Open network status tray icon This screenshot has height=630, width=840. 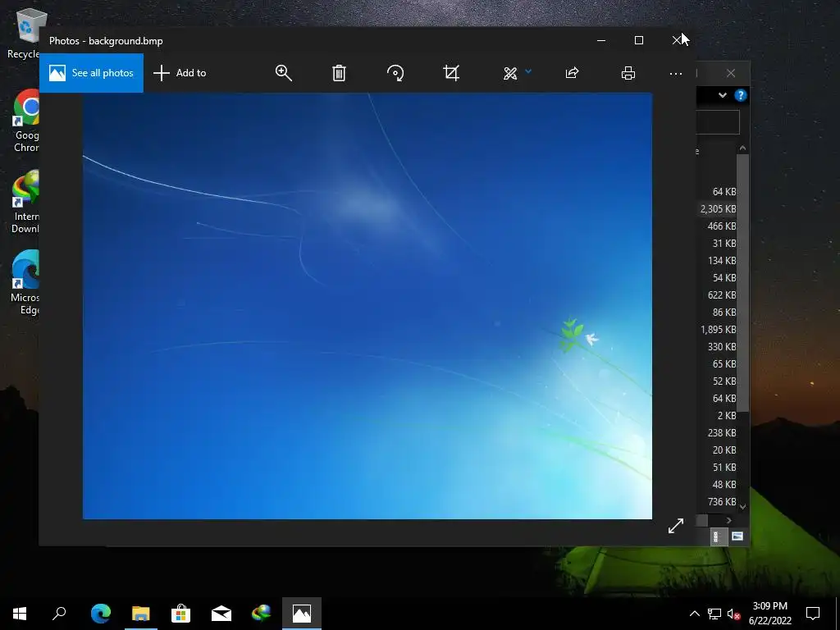[714, 614]
